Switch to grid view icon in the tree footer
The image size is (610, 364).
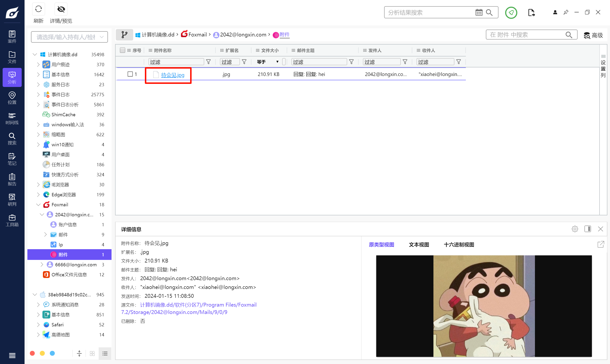[x=92, y=354]
